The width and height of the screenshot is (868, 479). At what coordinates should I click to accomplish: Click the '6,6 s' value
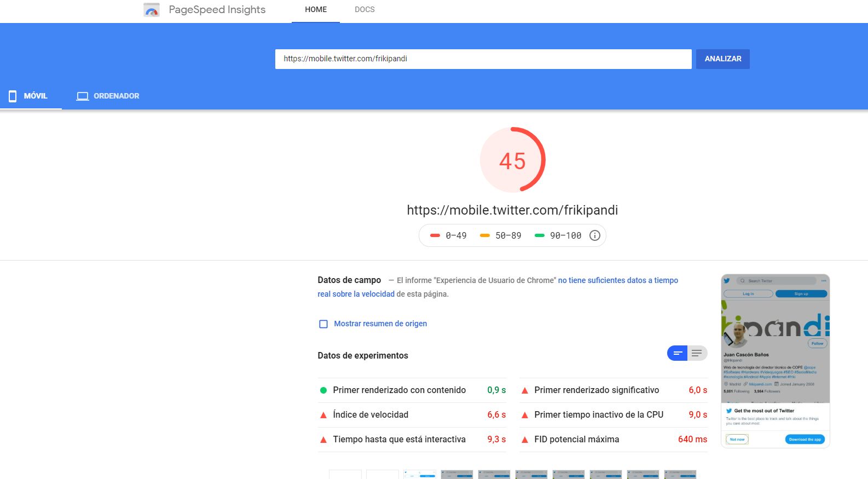(496, 415)
